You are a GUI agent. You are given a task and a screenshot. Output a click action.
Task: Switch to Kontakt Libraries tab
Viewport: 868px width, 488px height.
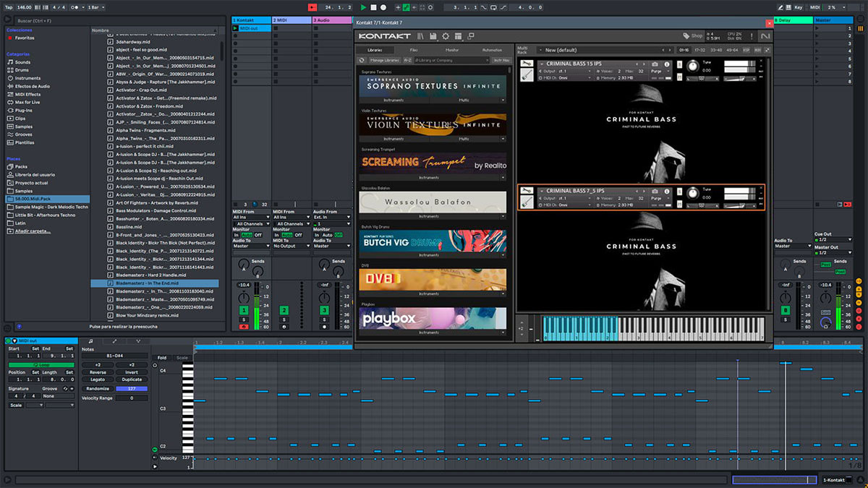click(375, 50)
